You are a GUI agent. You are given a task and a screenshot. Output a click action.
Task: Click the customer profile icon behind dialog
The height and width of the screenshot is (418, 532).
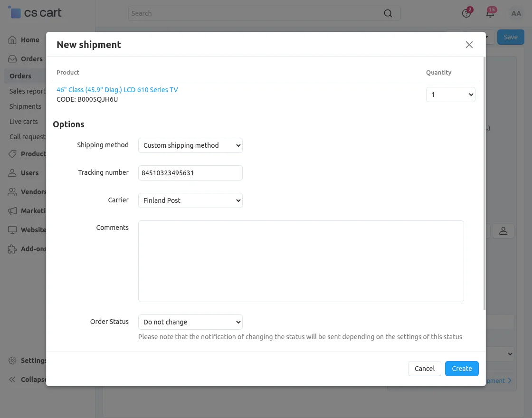[x=503, y=231]
